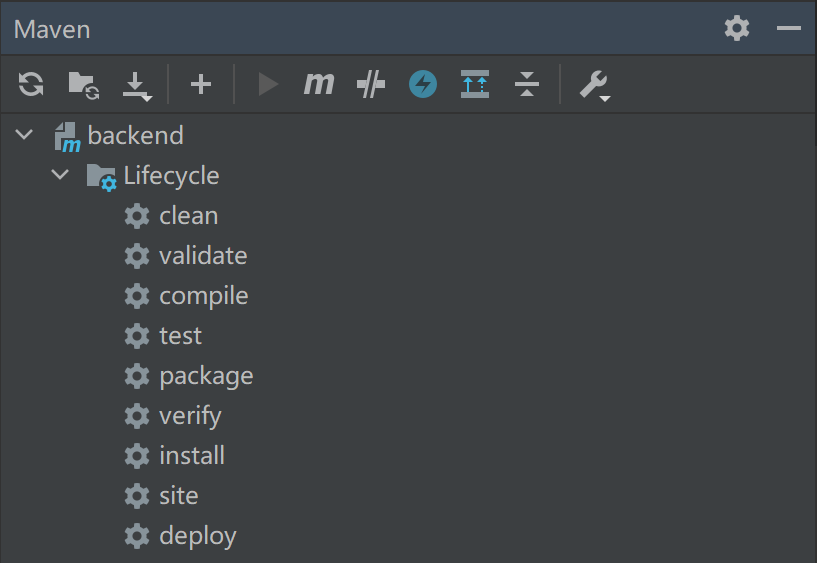Execute Maven goal 'm' icon
This screenshot has height=563, width=817.
pyautogui.click(x=319, y=83)
